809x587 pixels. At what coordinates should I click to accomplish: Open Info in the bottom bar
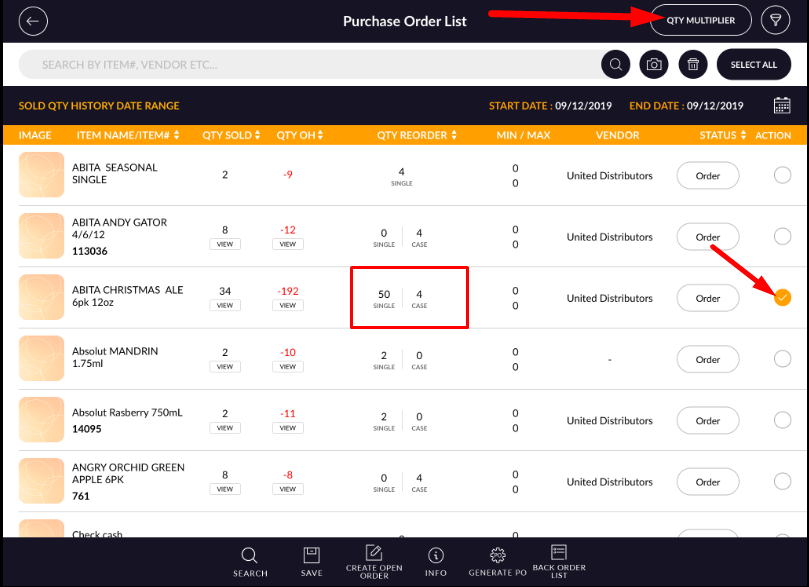436,561
